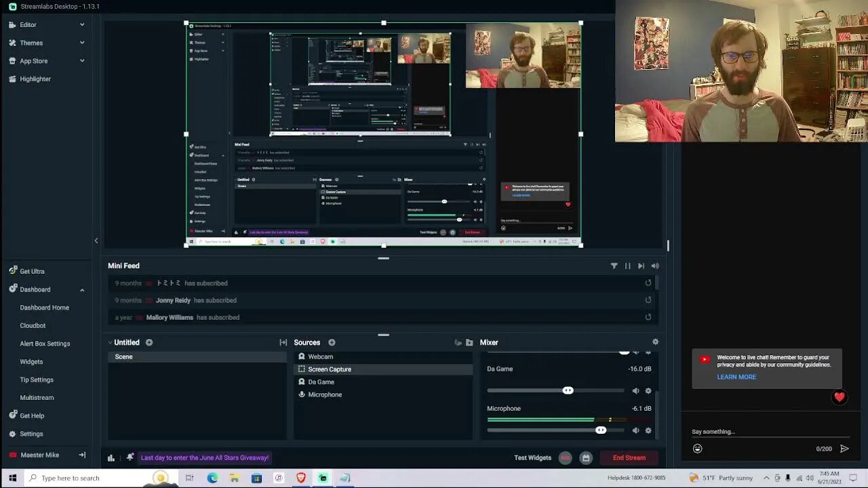The image size is (868, 488).
Task: Mute Mini Feed alert volume
Action: pos(655,266)
